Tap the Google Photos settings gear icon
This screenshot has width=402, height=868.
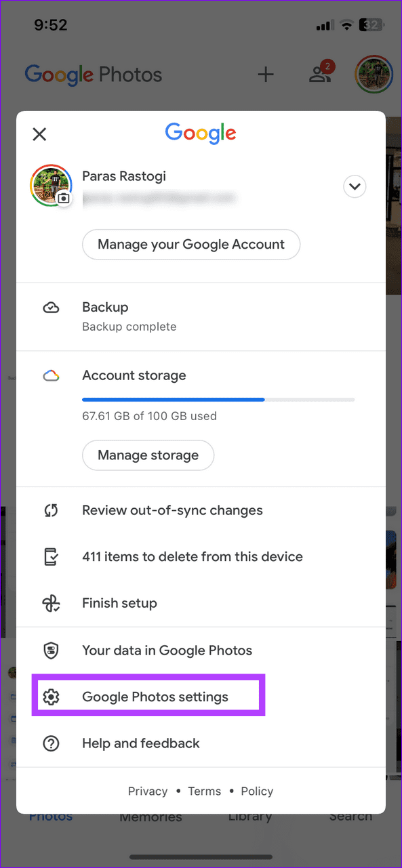click(x=52, y=695)
